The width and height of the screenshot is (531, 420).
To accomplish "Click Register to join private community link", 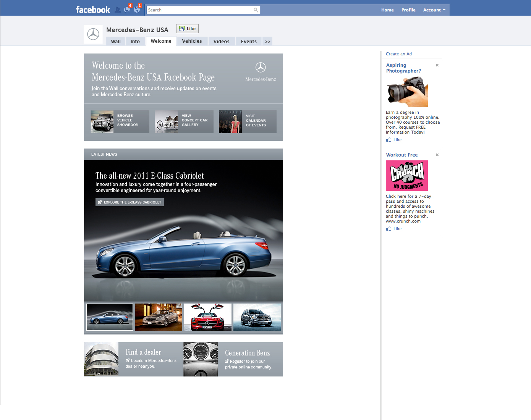I will (249, 364).
